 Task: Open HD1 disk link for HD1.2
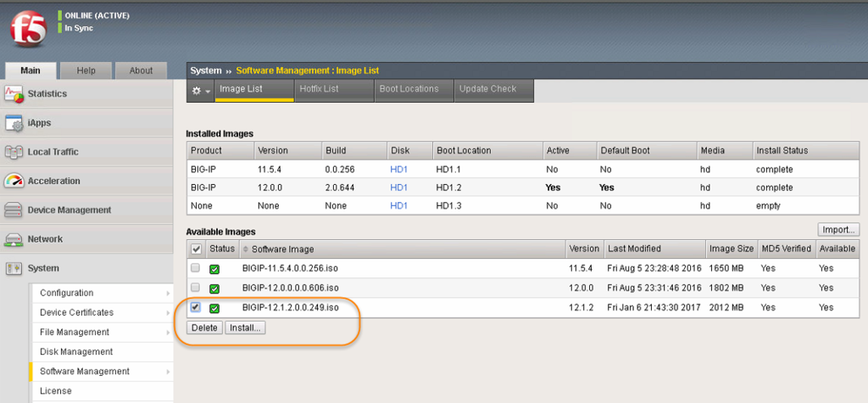(x=398, y=188)
